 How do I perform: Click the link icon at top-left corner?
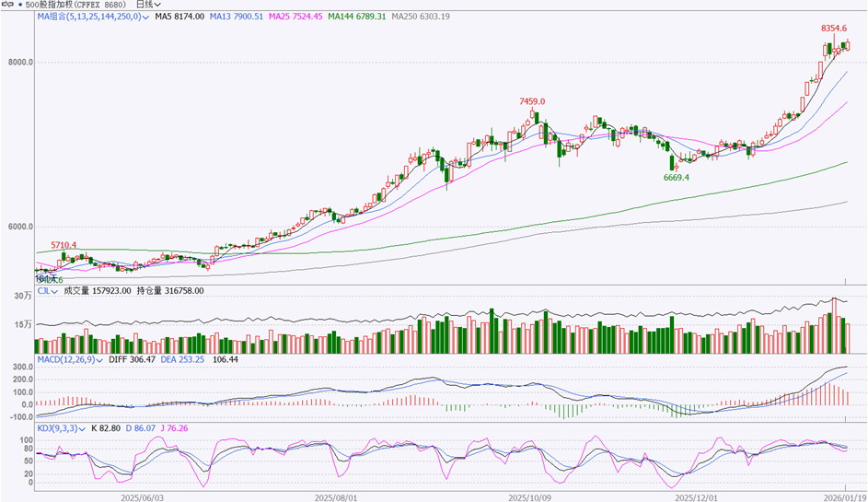[x=7, y=5]
